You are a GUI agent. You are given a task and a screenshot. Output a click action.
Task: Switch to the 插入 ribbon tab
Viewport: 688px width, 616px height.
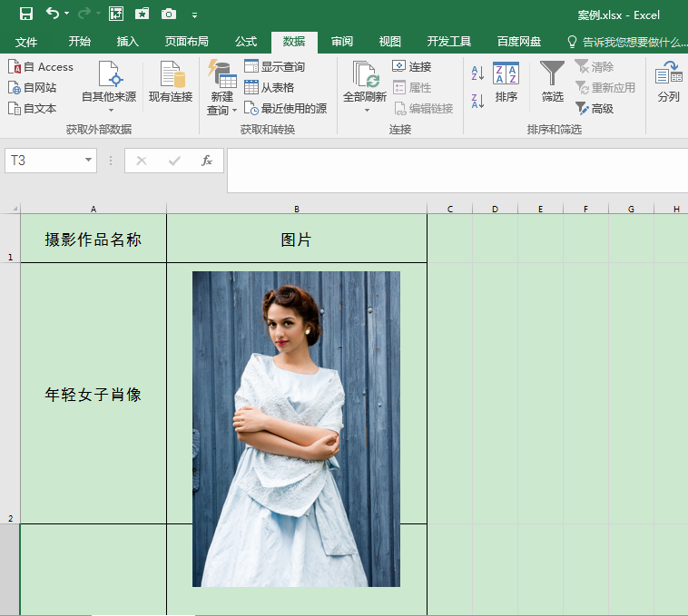coord(128,42)
